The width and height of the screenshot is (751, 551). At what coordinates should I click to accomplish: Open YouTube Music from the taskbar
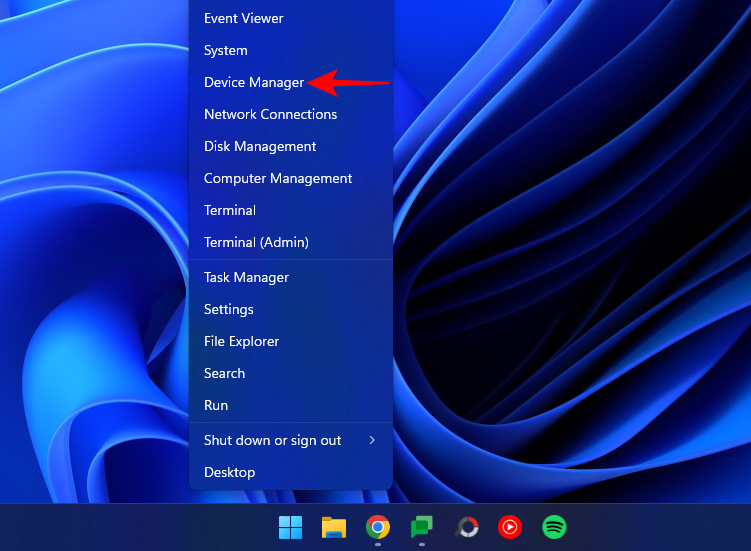pos(510,527)
